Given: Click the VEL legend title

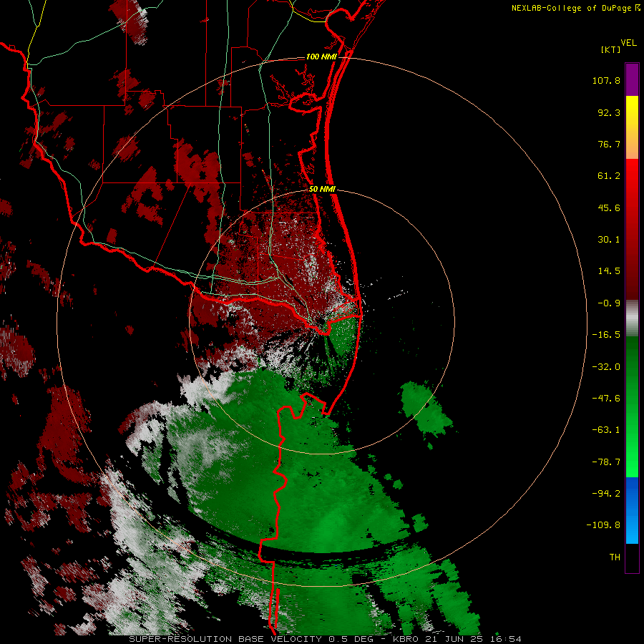Looking at the screenshot, I should pos(628,43).
